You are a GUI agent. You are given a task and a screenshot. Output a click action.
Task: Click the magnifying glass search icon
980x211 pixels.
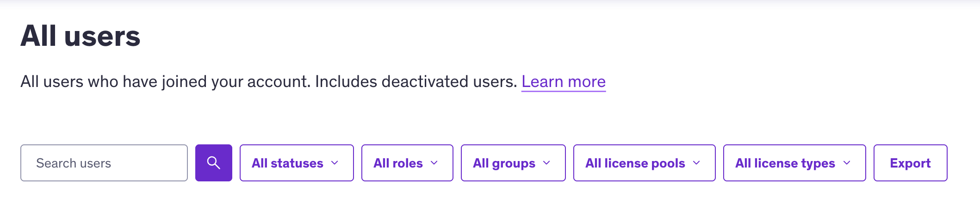(x=213, y=163)
